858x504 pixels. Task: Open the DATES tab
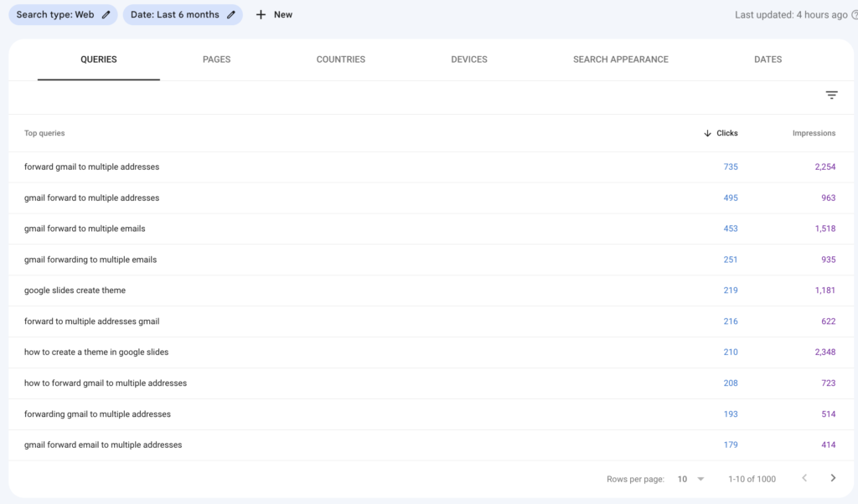pos(768,59)
